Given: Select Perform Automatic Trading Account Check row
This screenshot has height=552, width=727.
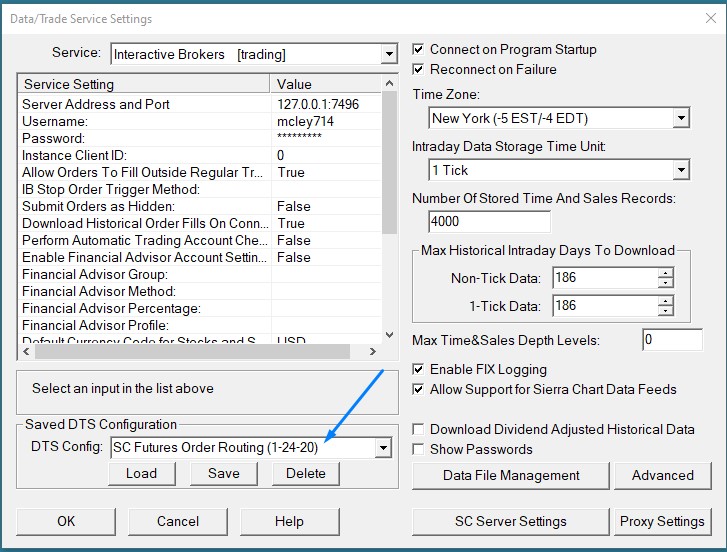Looking at the screenshot, I should coord(200,240).
